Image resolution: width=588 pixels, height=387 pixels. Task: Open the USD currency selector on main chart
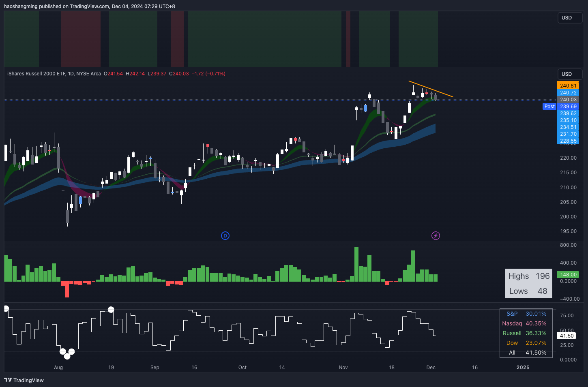click(570, 74)
